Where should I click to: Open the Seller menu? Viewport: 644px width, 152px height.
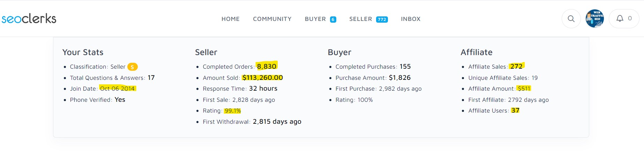pyautogui.click(x=360, y=19)
